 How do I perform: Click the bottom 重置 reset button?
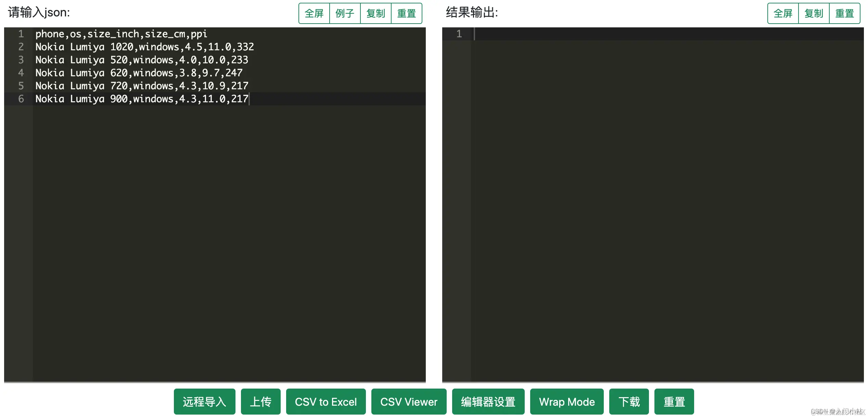[x=674, y=402]
